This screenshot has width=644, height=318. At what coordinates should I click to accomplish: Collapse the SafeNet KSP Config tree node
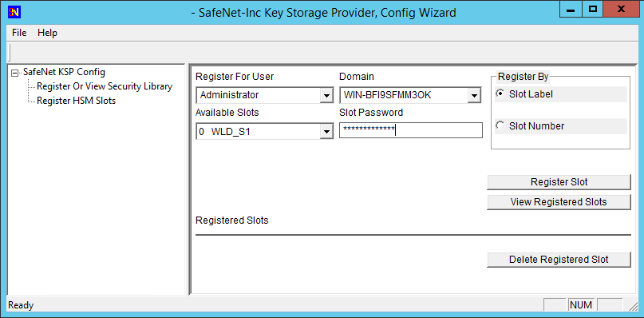15,74
